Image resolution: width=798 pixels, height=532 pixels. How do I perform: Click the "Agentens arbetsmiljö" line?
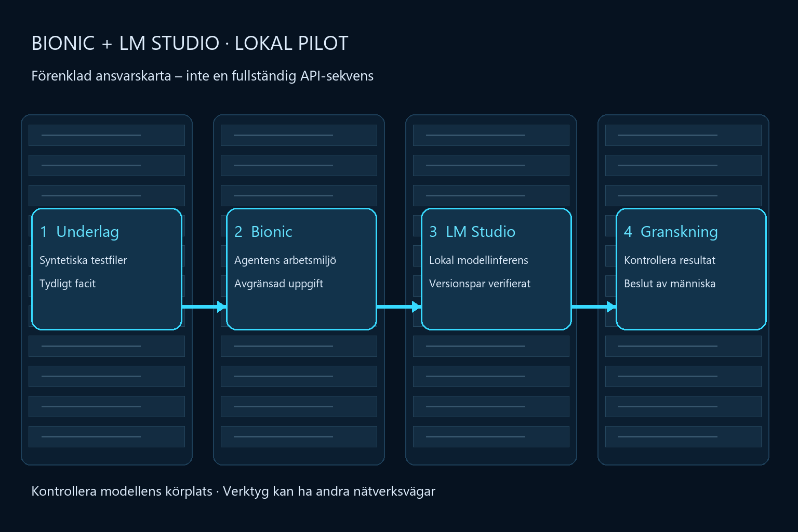point(285,260)
